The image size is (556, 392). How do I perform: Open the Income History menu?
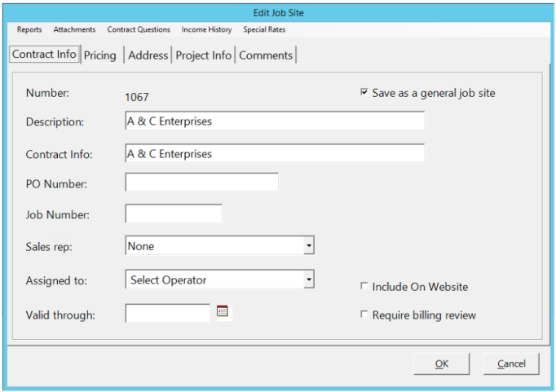click(207, 29)
